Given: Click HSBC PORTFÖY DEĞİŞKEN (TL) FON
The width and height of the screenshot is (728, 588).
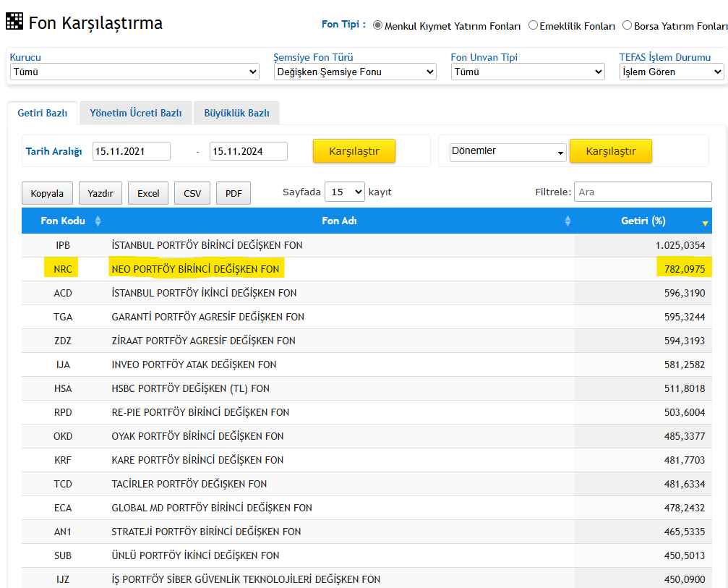Looking at the screenshot, I should tap(190, 389).
